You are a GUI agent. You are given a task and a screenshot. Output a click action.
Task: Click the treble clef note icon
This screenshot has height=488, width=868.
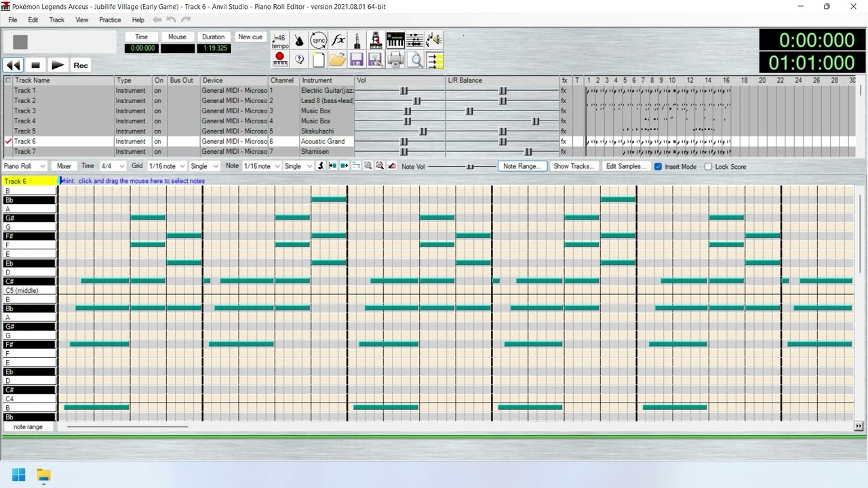[x=321, y=166]
